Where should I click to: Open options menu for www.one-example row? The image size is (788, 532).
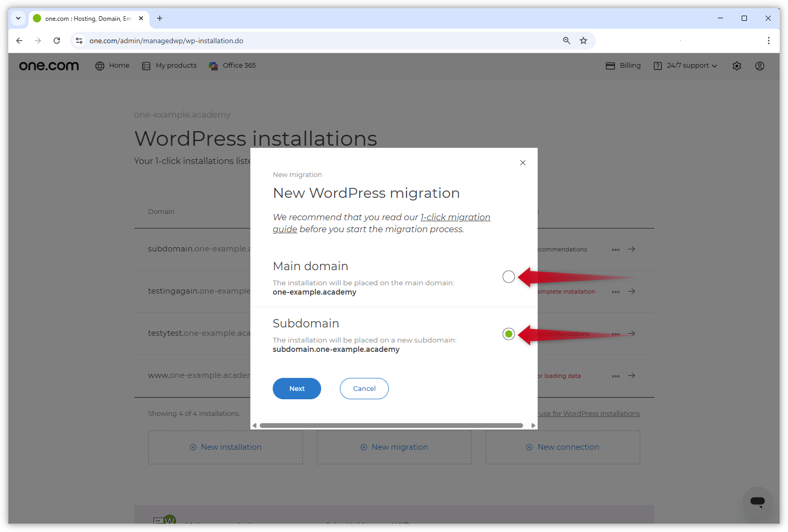tap(616, 376)
